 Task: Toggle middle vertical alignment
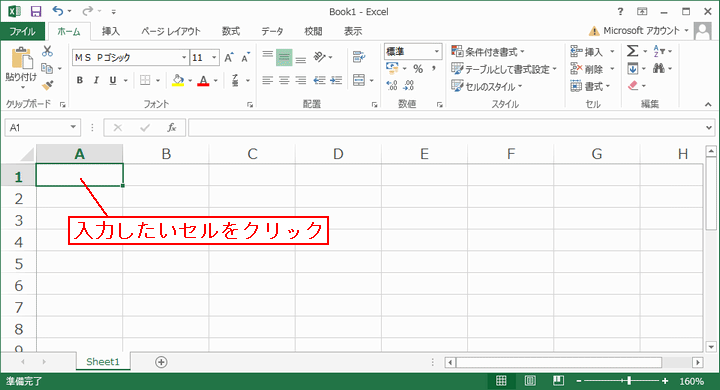click(x=284, y=57)
